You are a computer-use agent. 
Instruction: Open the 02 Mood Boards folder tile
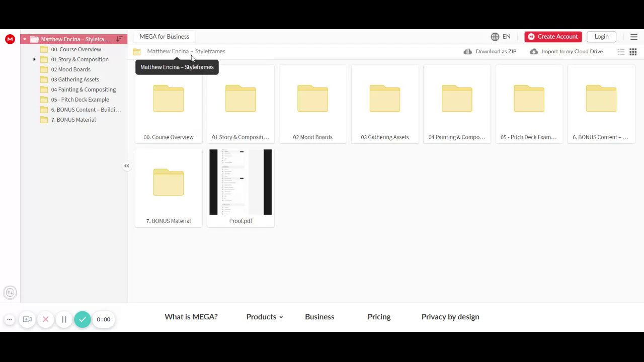(312, 104)
